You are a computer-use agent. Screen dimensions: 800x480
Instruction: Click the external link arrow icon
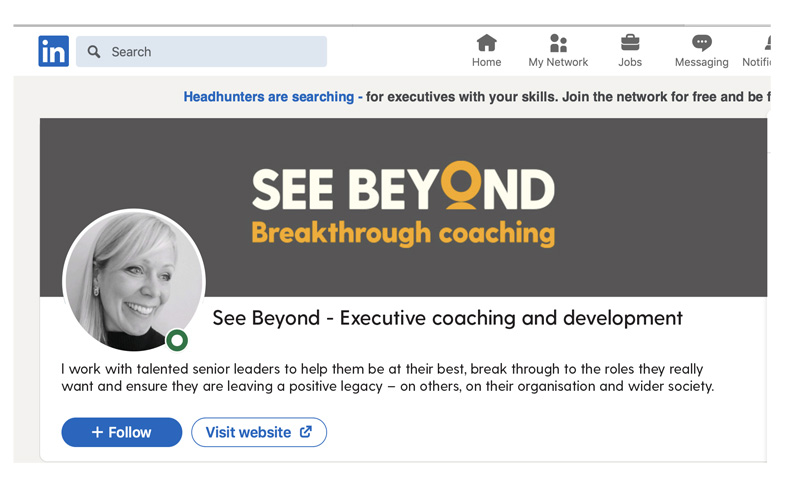(306, 432)
